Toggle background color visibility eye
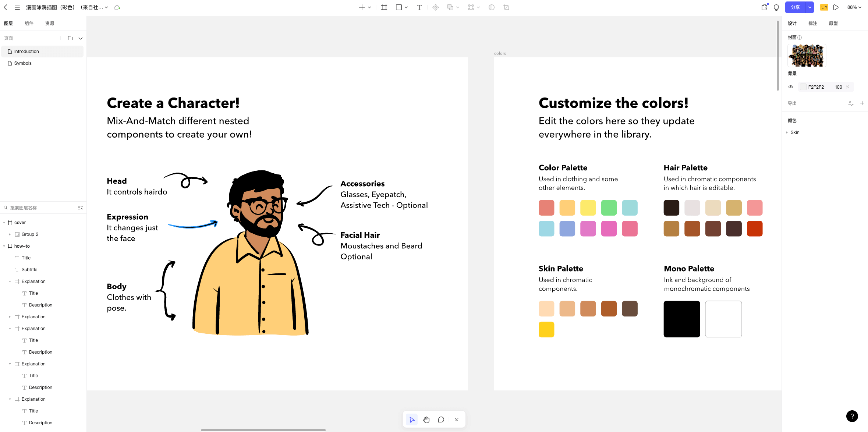 point(791,87)
